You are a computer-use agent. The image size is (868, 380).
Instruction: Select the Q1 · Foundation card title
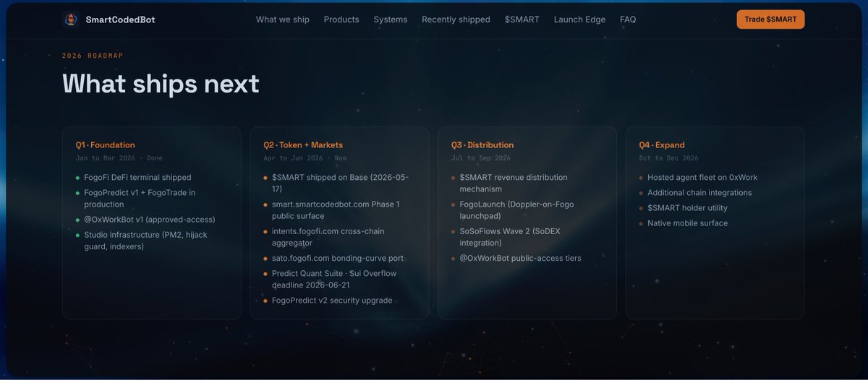(x=105, y=145)
